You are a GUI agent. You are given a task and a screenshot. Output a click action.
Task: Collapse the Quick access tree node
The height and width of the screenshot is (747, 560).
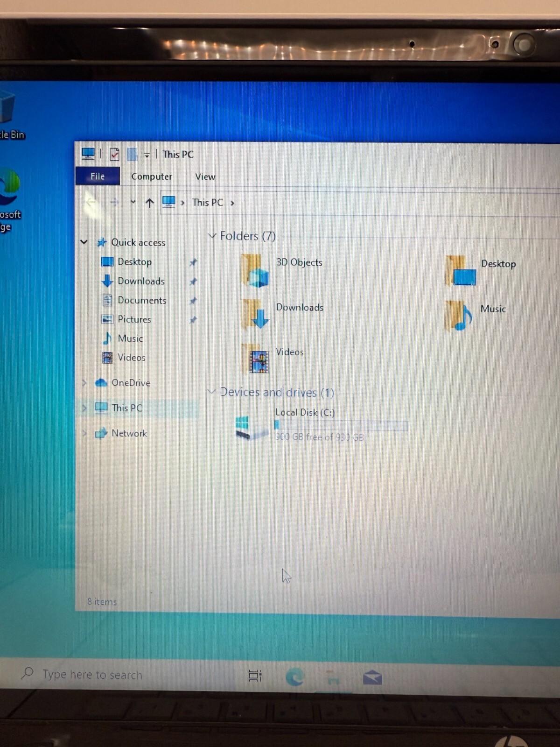(x=84, y=242)
